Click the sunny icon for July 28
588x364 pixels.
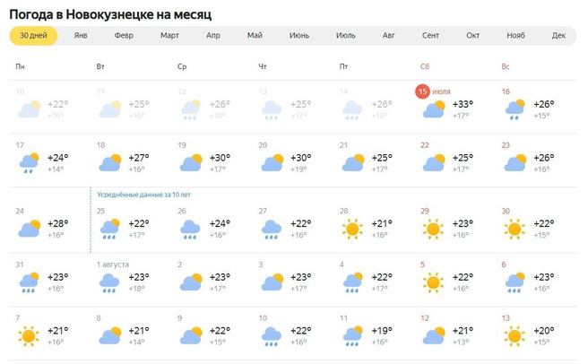352,230
